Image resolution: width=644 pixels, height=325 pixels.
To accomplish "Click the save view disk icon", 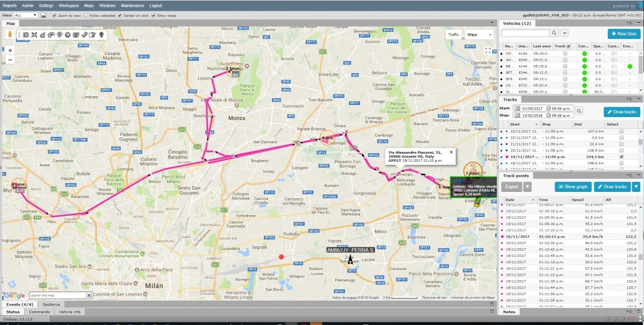I will click(x=43, y=15).
